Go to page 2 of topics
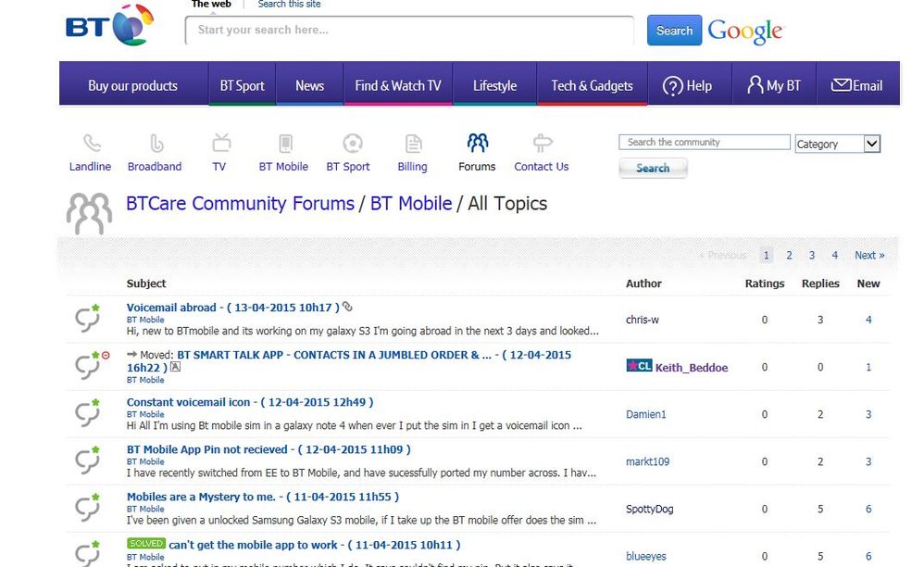924x567 pixels. click(789, 255)
